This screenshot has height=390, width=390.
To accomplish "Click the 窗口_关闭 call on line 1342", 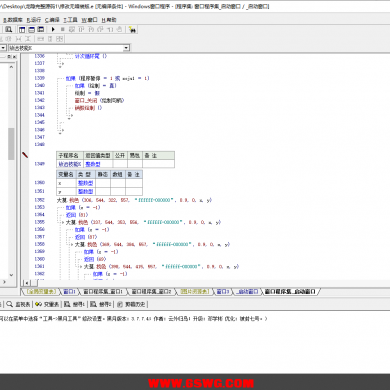I will 99,100.
